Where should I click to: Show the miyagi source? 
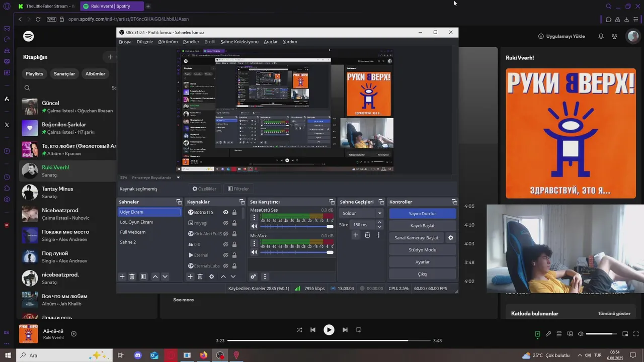(226, 223)
